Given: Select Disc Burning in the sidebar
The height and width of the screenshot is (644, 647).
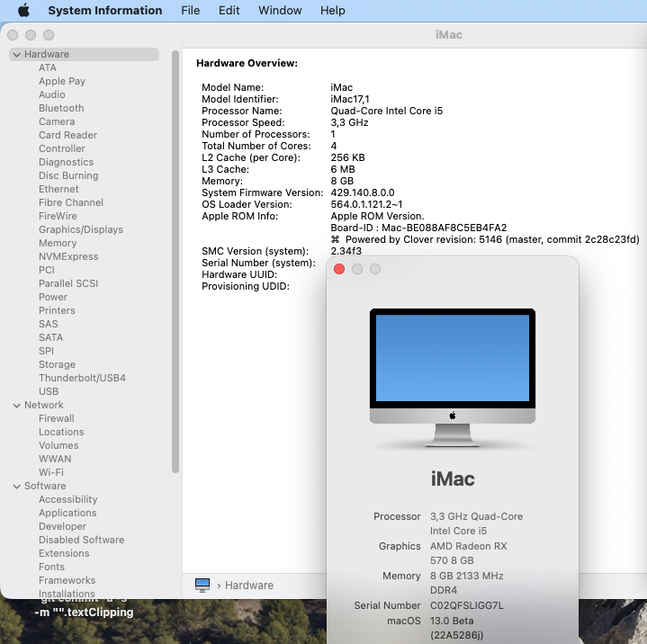Looking at the screenshot, I should coord(68,175).
